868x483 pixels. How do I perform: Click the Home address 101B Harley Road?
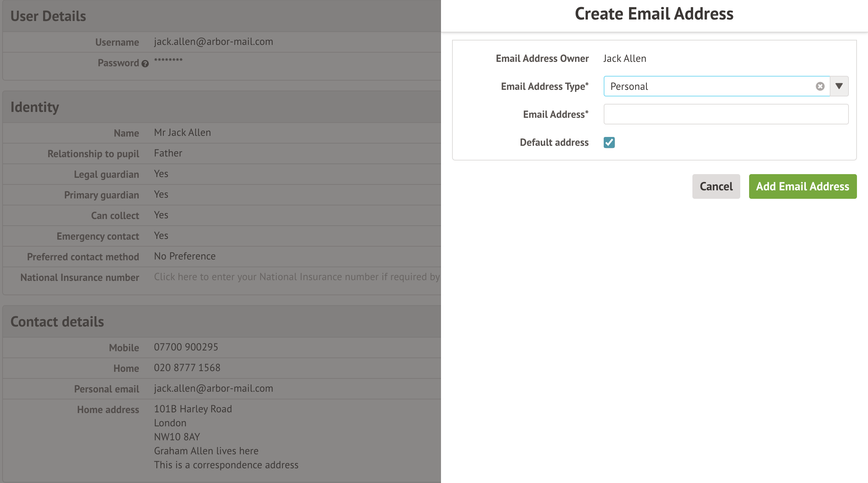click(x=193, y=409)
